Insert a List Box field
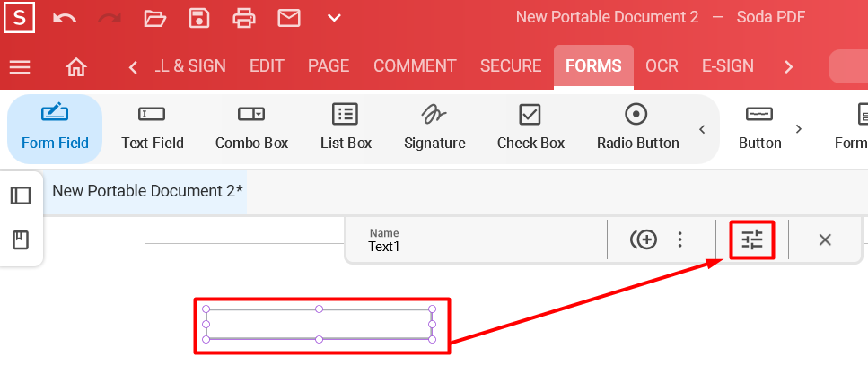The height and width of the screenshot is (374, 868). 346,129
